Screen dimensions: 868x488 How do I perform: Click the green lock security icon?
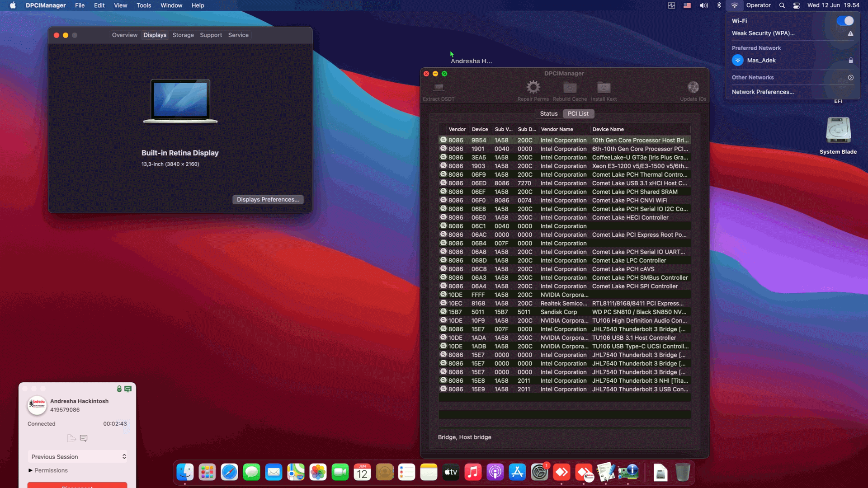(x=119, y=389)
